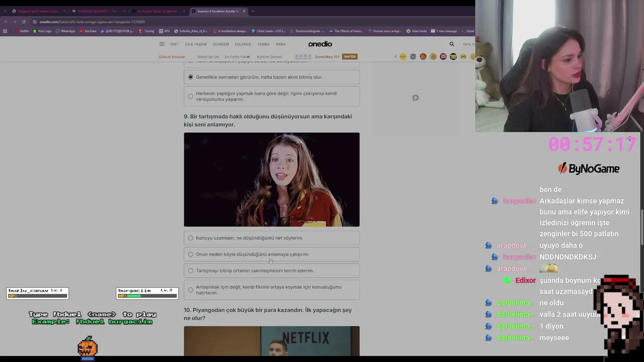Open the 'The Effects of Heart' bookmark
Screen dimensions: 644x362
[346, 31]
